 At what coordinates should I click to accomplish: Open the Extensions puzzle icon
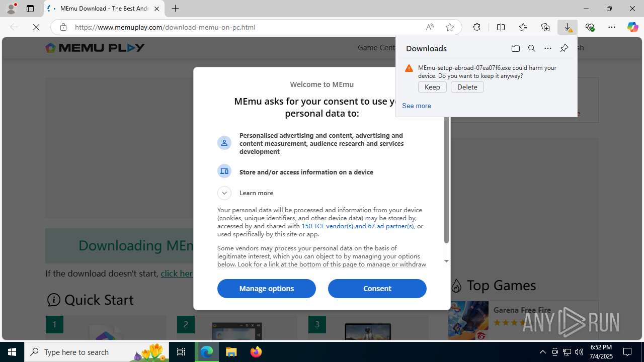click(x=476, y=27)
